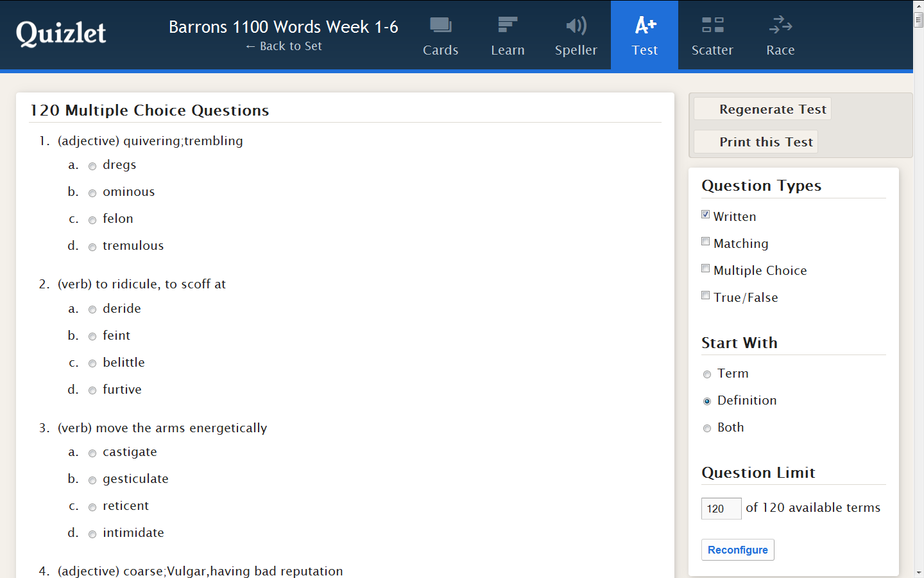Open the Cards study mode icon
The image size is (924, 578).
[440, 26]
